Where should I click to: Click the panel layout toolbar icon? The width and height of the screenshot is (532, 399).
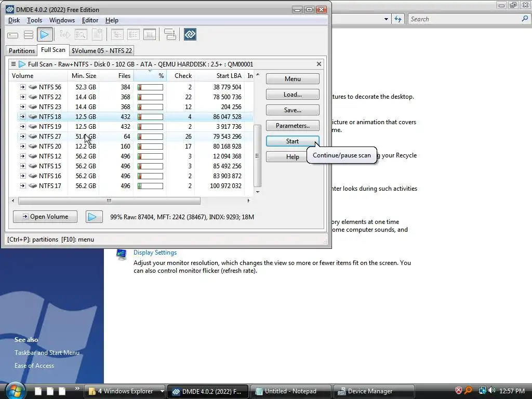point(170,34)
